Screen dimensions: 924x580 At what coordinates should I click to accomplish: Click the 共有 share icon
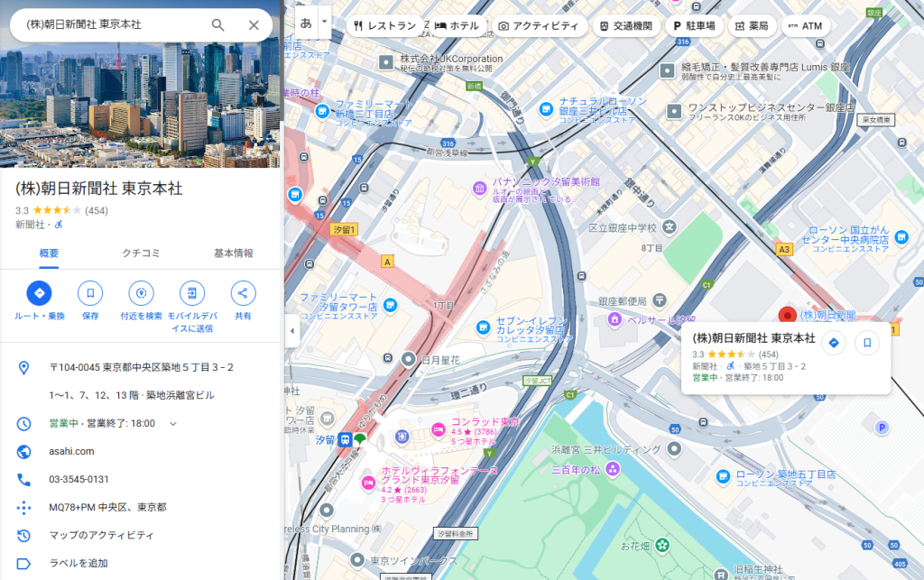point(243,293)
